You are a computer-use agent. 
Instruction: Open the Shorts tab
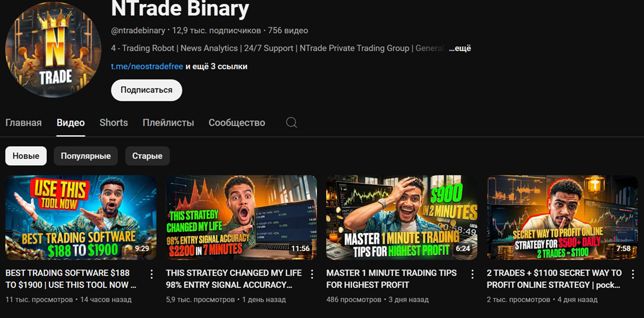click(x=113, y=123)
